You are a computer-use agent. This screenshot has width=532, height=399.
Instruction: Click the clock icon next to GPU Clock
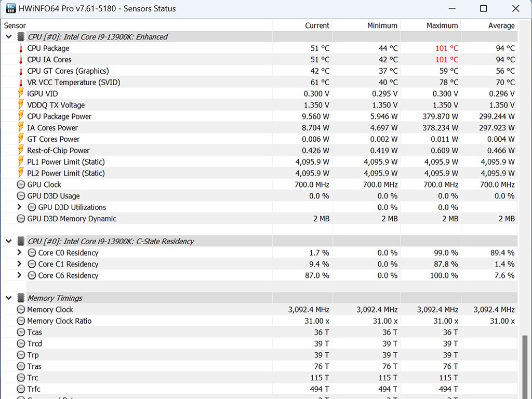[x=21, y=184]
